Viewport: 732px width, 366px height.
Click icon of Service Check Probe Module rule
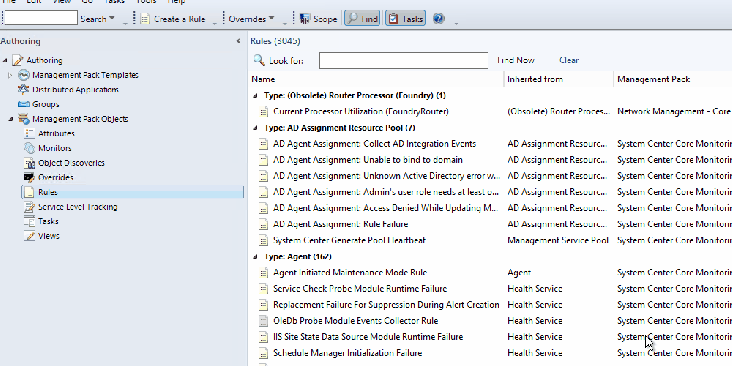click(x=264, y=289)
